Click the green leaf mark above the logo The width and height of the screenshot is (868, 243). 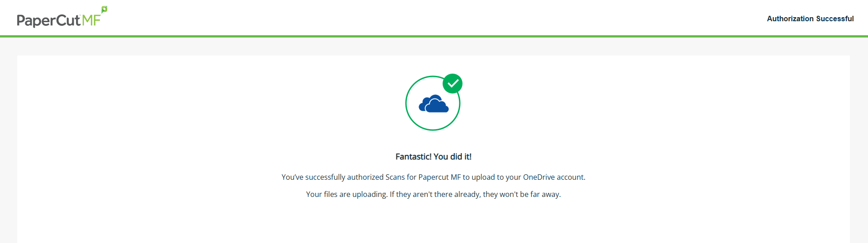[105, 9]
